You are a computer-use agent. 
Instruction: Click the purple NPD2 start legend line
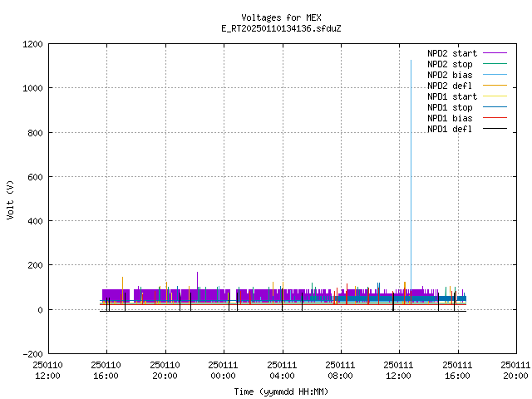[495, 53]
